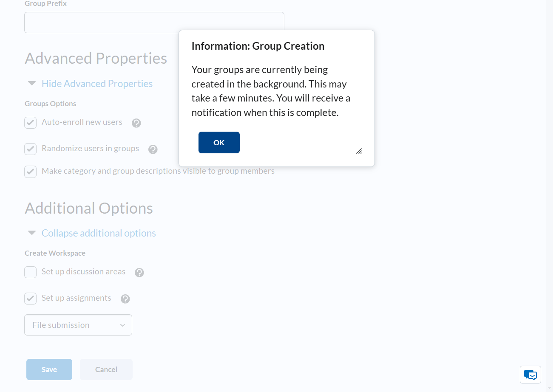Click triangle arrow beside Hide Advanced Properties
Viewport: 553px width, 392px height.
[x=32, y=83]
